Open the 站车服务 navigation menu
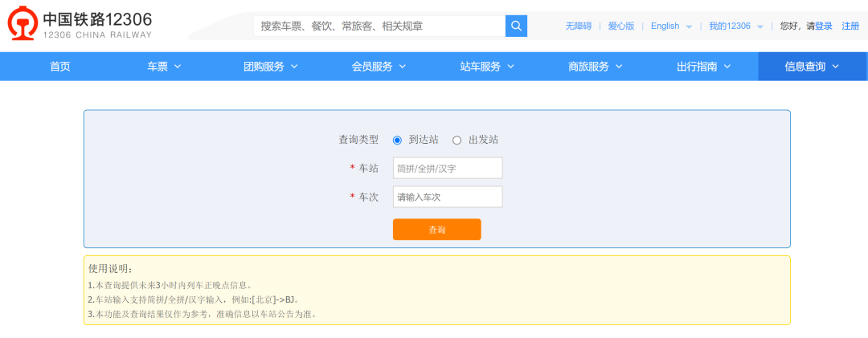Screen dimensions: 868x338 tap(487, 67)
